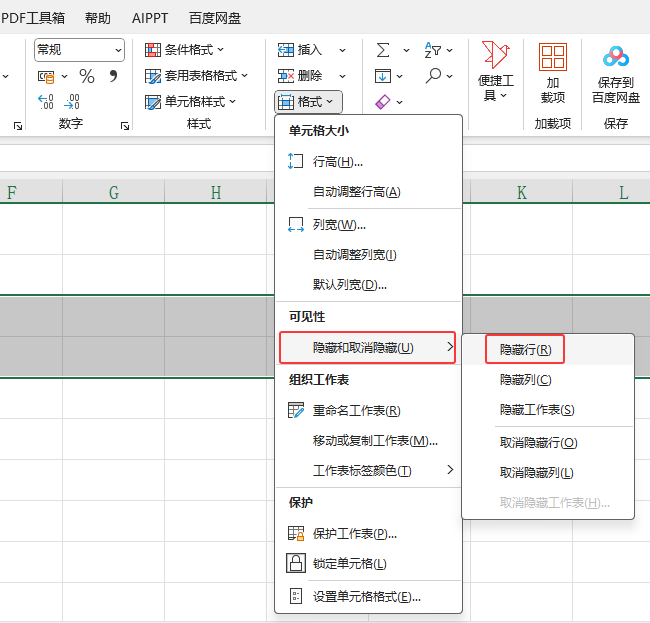
Task: Open Conditional Formatting (条件格式)
Action: [184, 50]
